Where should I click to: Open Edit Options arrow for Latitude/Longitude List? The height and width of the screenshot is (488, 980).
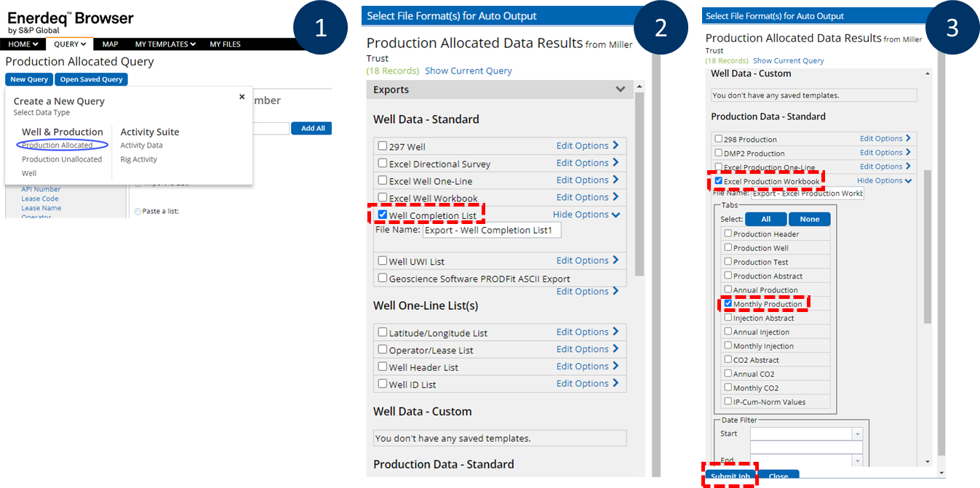(x=616, y=332)
